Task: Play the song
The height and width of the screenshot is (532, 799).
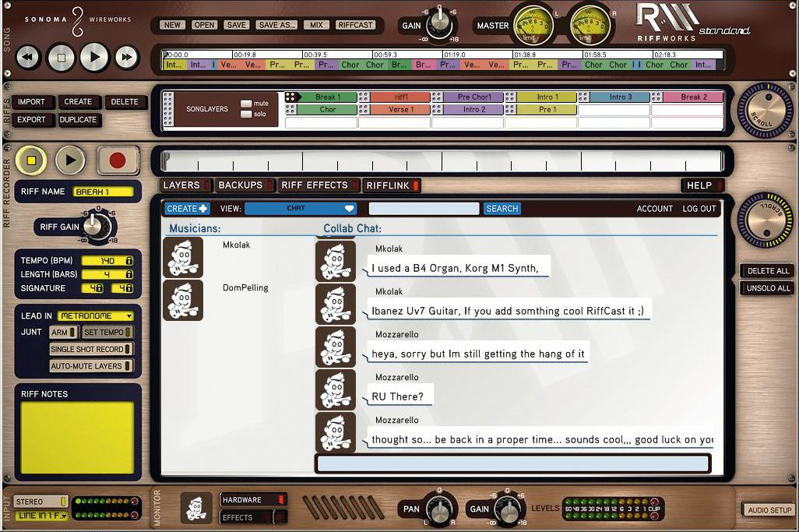Action: pos(94,57)
